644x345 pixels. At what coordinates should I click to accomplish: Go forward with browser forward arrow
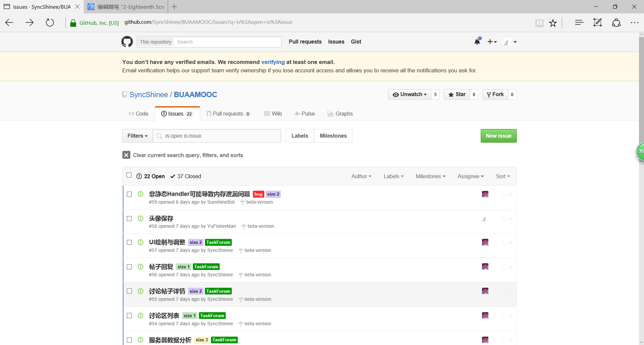tap(30, 23)
